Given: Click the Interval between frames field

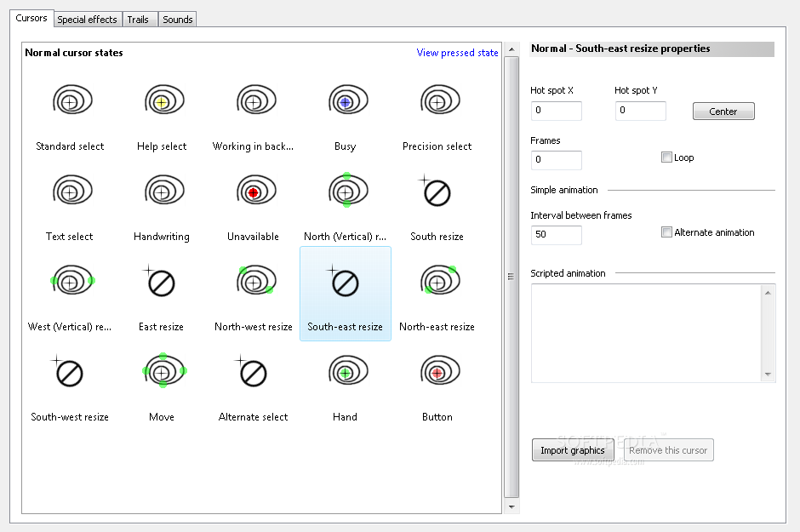Looking at the screenshot, I should pyautogui.click(x=556, y=235).
